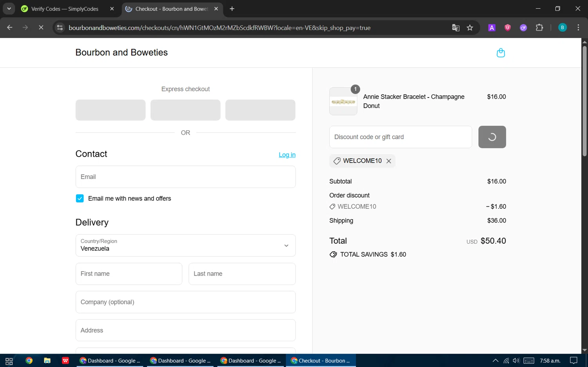This screenshot has width=588, height=367.
Task: Focus the Company (optional) field
Action: [185, 302]
